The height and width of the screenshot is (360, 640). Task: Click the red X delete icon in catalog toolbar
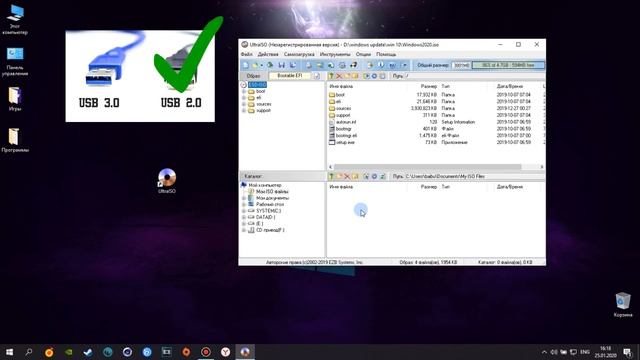click(x=347, y=176)
